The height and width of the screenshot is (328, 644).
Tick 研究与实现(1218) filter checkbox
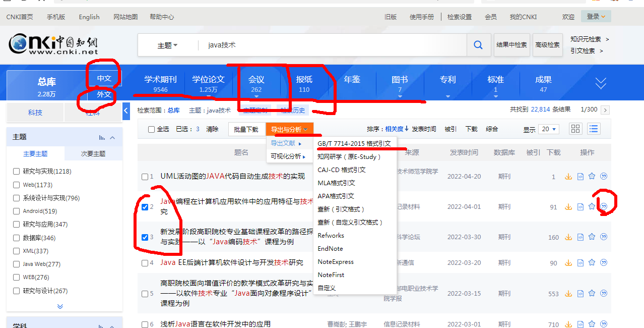(17, 172)
